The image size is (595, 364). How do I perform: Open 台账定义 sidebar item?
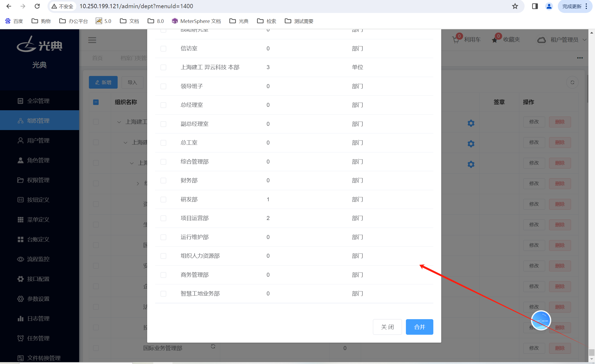(x=40, y=239)
